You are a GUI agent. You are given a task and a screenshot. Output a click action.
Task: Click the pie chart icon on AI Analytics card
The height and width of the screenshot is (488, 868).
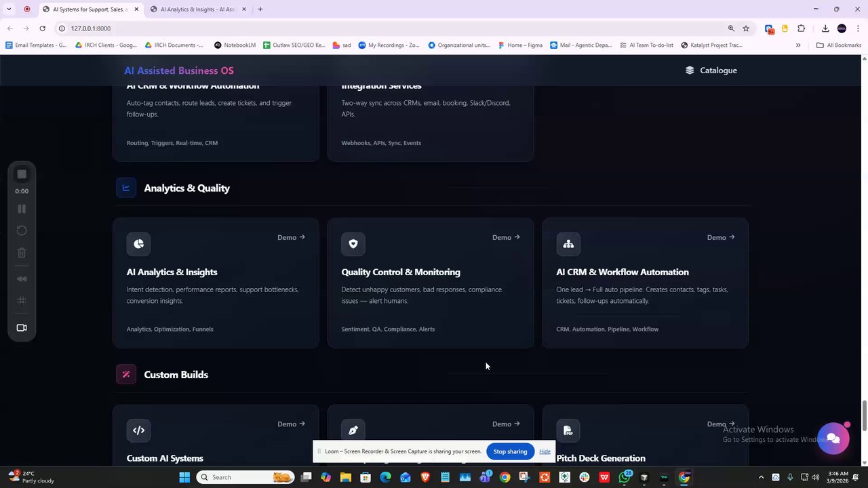click(138, 244)
